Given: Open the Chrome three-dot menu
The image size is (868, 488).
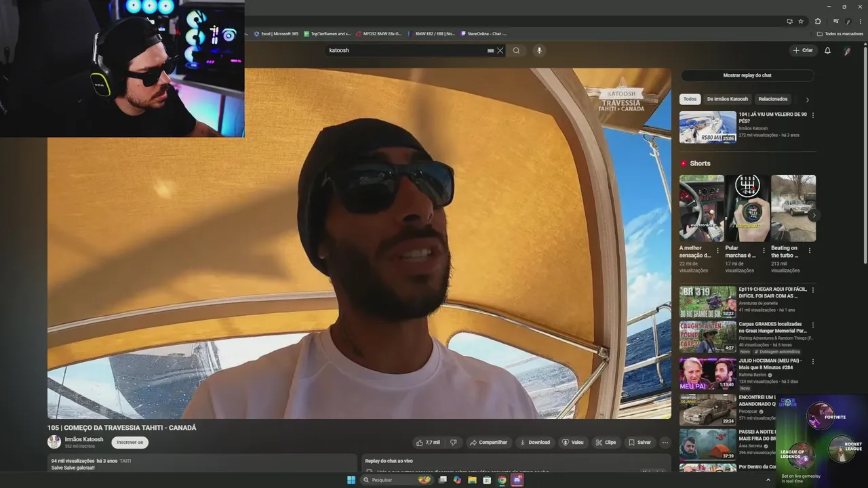Looking at the screenshot, I should [860, 21].
